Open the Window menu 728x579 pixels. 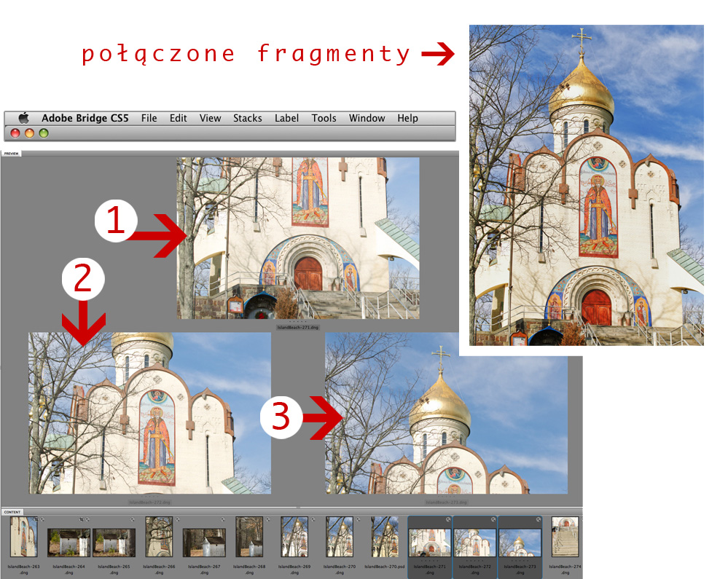[367, 118]
